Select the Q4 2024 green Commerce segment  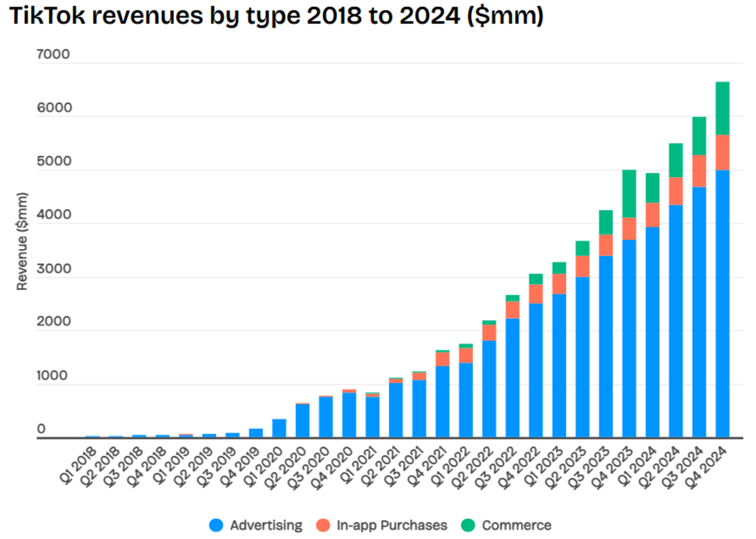tap(722, 108)
